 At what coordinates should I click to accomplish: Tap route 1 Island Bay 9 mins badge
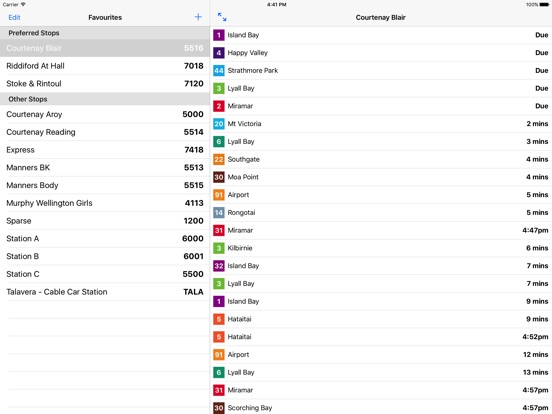(219, 301)
